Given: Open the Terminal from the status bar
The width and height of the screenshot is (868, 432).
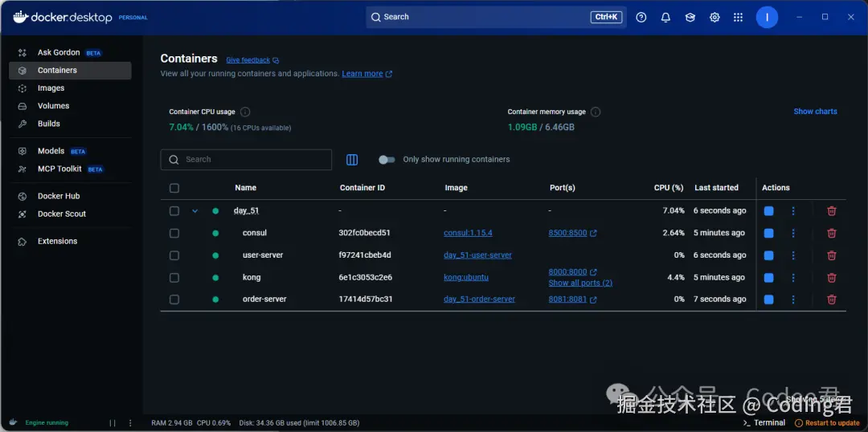Looking at the screenshot, I should (x=764, y=422).
